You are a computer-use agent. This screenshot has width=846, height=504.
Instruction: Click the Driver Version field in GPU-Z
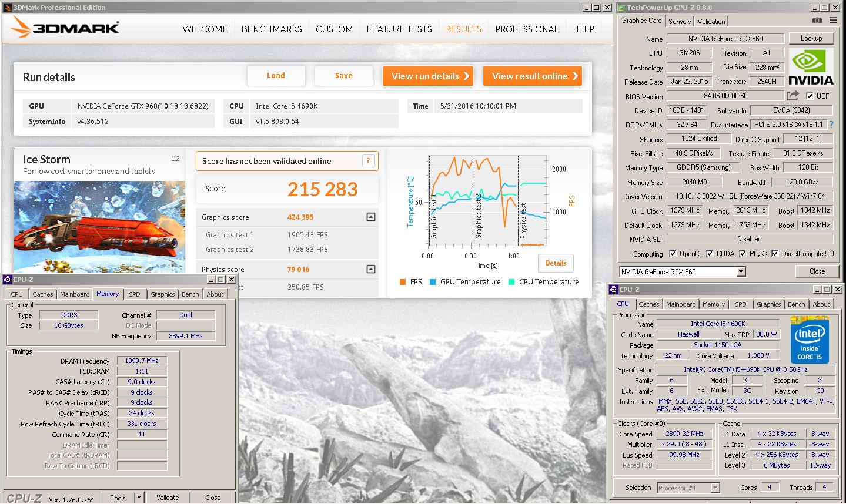point(750,196)
